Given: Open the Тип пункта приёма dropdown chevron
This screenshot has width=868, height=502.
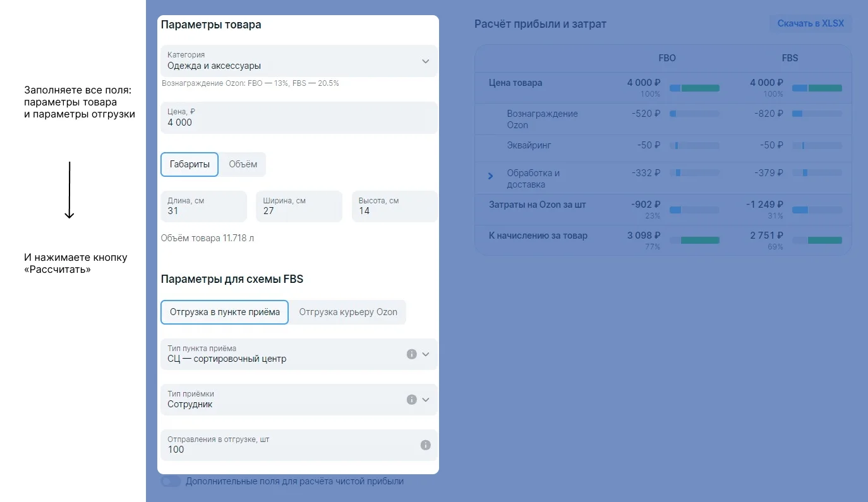Looking at the screenshot, I should pos(426,354).
